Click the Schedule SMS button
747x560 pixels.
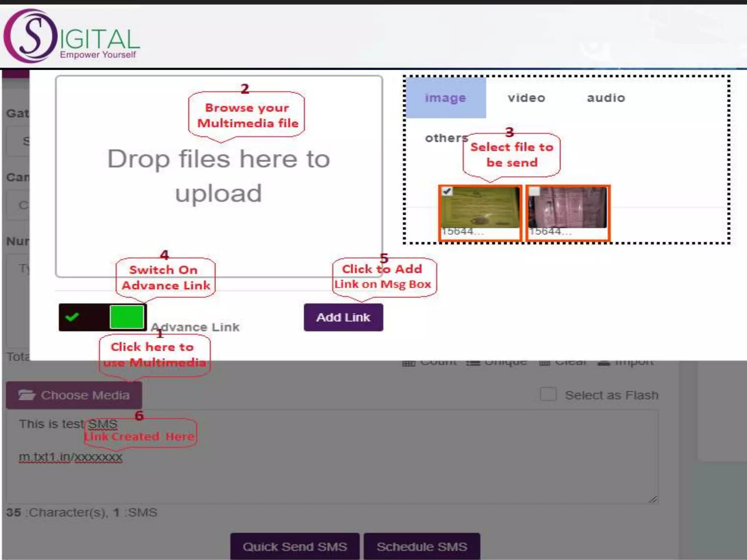422,546
